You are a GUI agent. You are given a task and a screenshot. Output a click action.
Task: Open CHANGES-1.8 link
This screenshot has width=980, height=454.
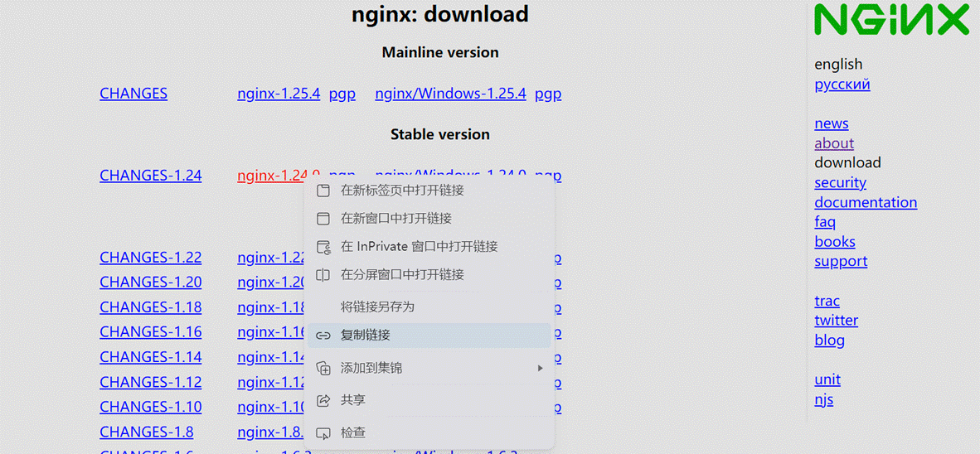pyautogui.click(x=147, y=432)
